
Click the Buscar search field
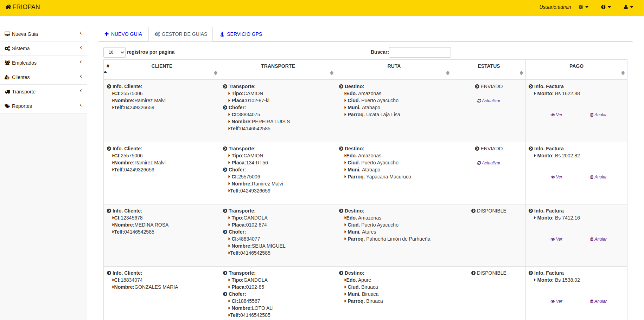pos(420,52)
